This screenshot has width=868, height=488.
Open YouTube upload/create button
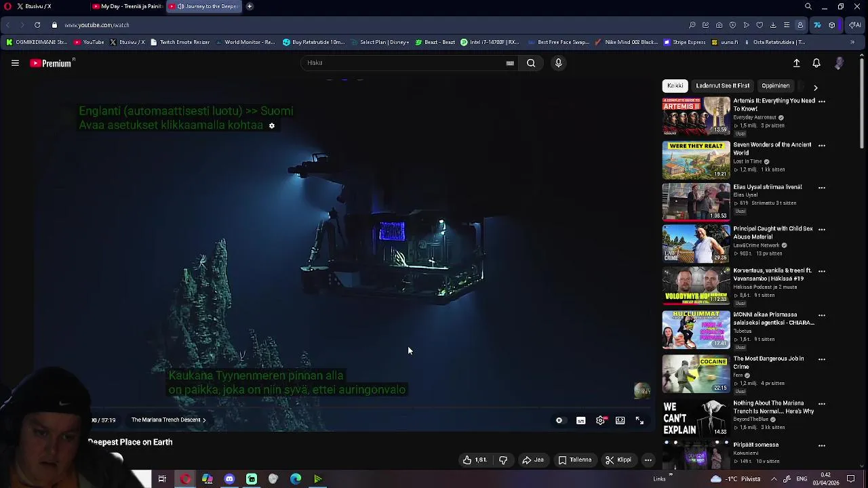pos(797,63)
